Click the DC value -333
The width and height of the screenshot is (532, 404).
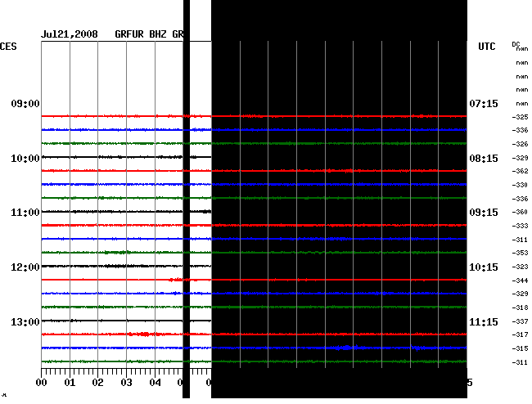(520, 226)
